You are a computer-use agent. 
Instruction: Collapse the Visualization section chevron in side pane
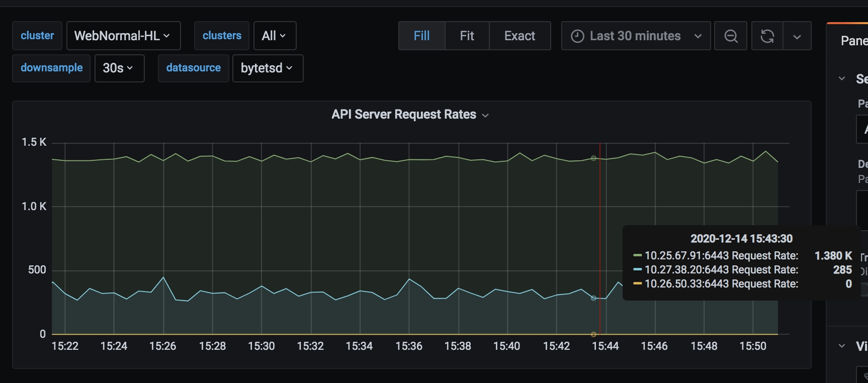point(842,346)
